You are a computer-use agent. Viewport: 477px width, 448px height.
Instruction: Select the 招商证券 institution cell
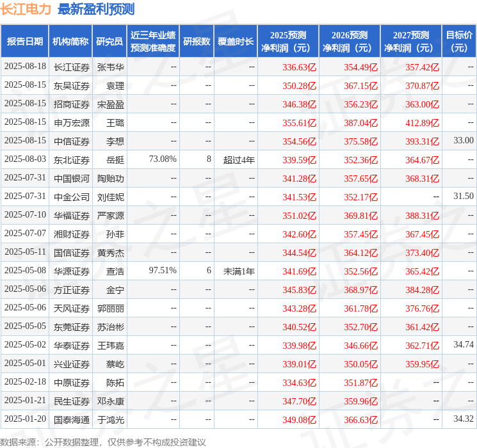pyautogui.click(x=72, y=104)
